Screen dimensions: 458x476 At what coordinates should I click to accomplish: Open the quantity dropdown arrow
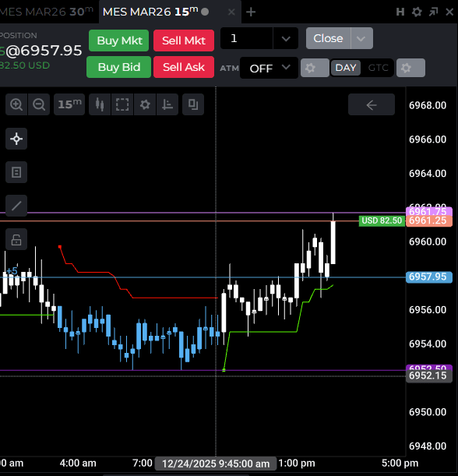pos(286,38)
